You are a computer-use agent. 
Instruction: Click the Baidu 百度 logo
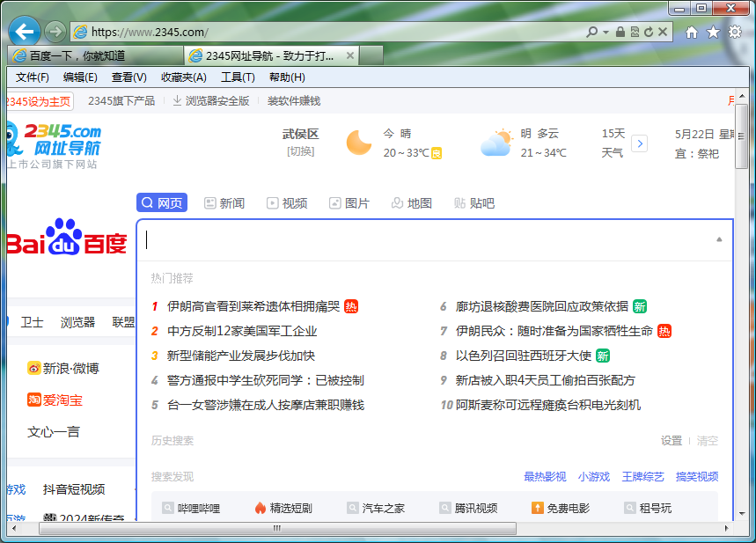point(67,238)
